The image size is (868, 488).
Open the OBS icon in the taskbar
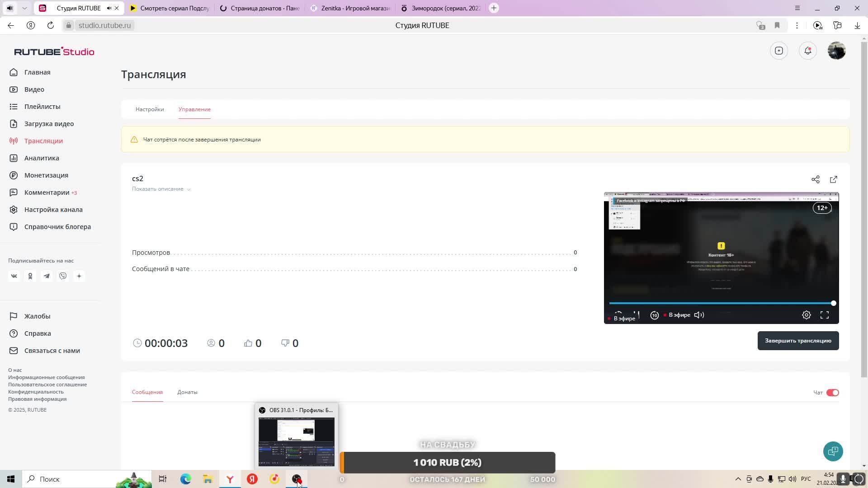(297, 479)
